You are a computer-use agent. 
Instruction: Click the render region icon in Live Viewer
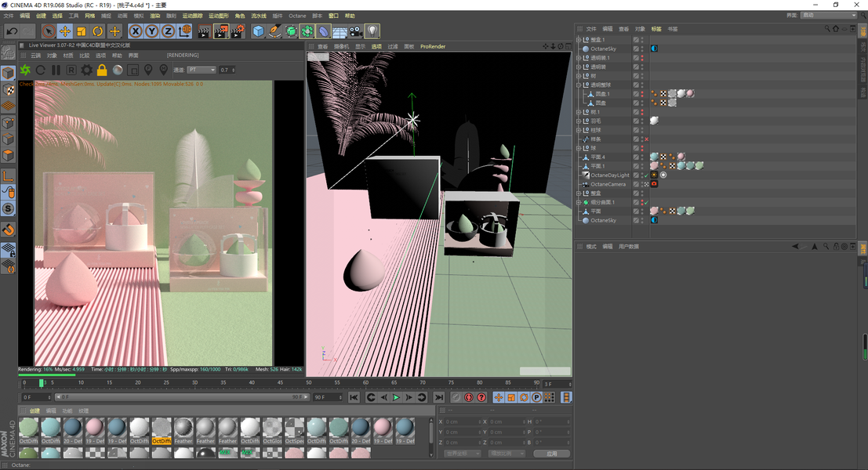click(133, 70)
